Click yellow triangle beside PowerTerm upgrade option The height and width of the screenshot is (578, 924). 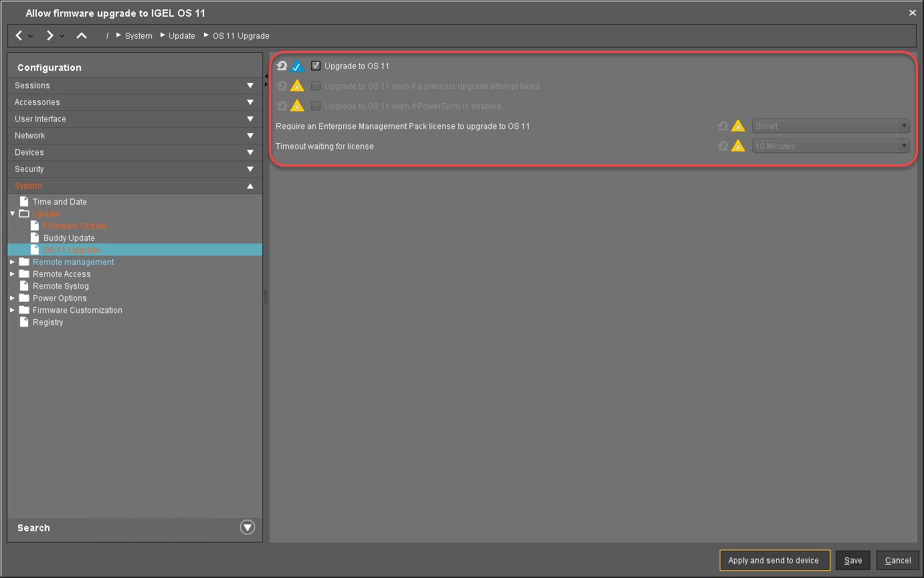297,106
